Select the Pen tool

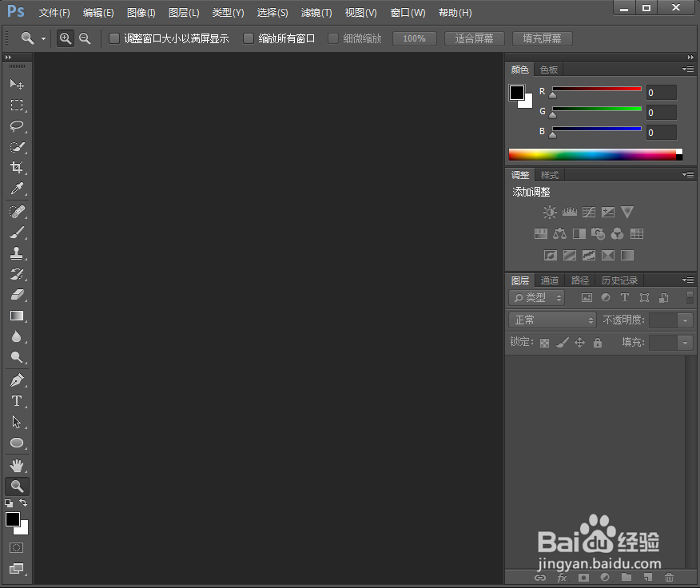tap(17, 380)
